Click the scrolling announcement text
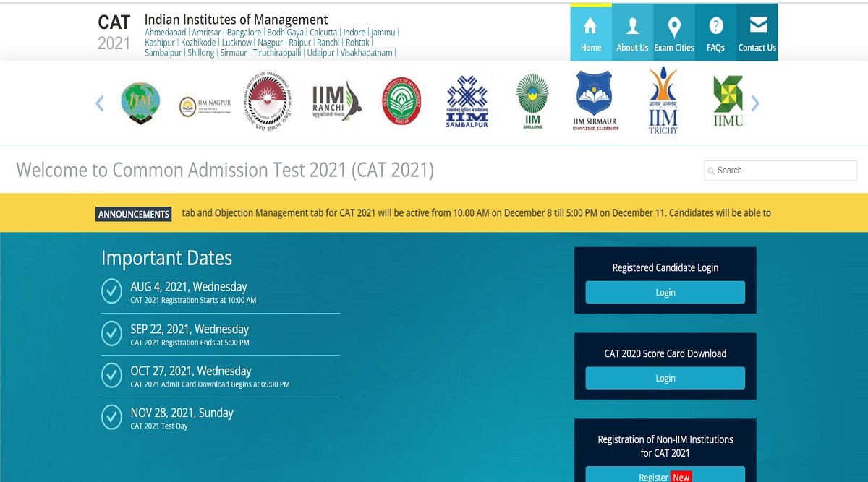 pos(476,213)
